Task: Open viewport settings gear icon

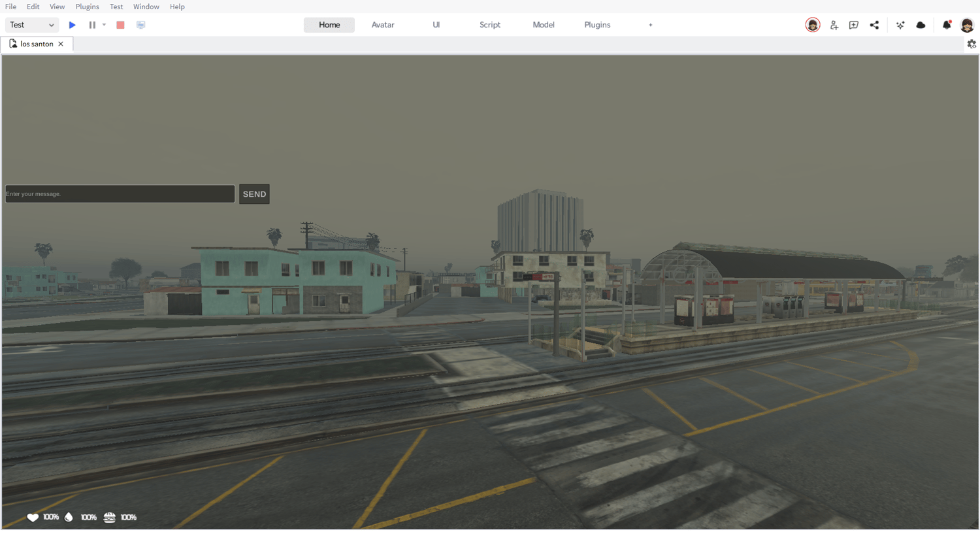Action: (x=972, y=44)
